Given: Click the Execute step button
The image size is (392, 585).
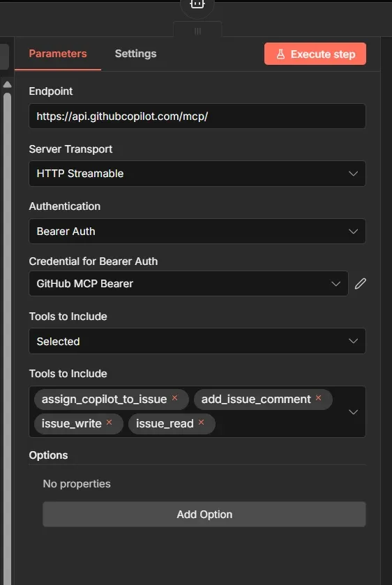Looking at the screenshot, I should (315, 54).
